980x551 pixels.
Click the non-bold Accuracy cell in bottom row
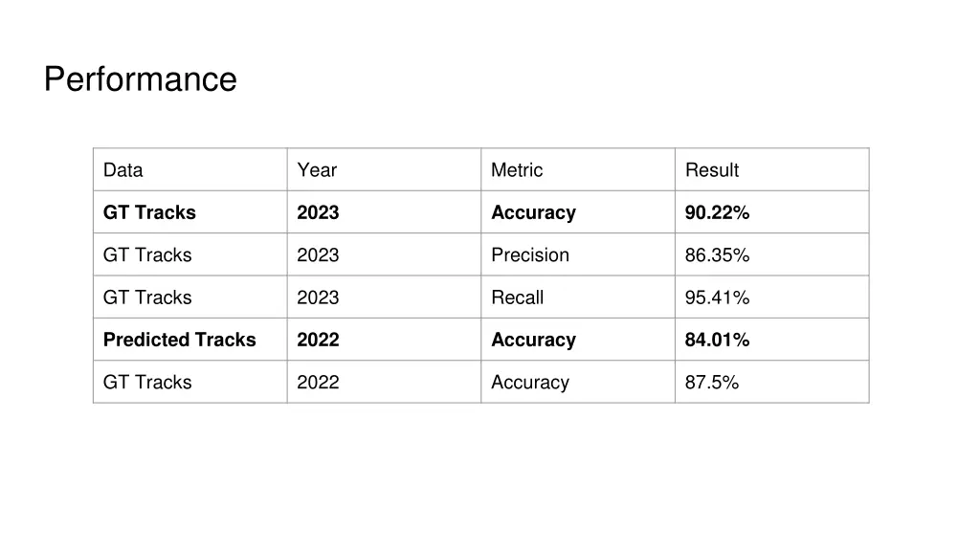tap(578, 382)
